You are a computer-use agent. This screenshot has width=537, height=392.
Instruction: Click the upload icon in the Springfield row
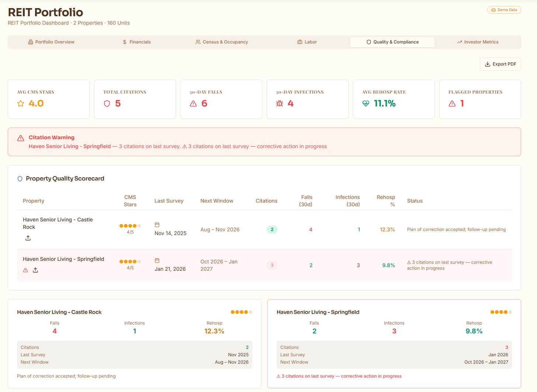(x=35, y=270)
